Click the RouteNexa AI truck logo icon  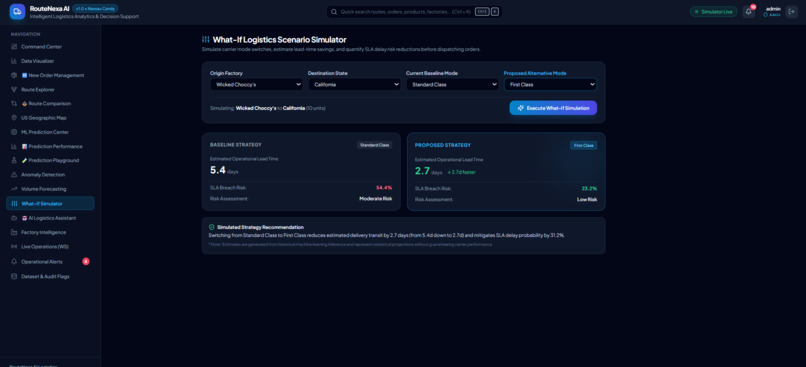pos(17,11)
